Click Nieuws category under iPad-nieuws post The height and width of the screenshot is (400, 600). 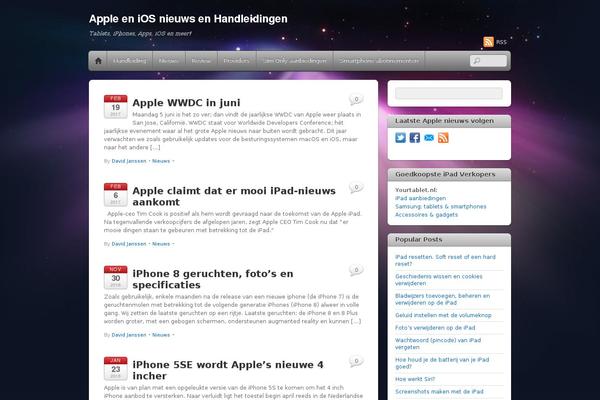(161, 244)
